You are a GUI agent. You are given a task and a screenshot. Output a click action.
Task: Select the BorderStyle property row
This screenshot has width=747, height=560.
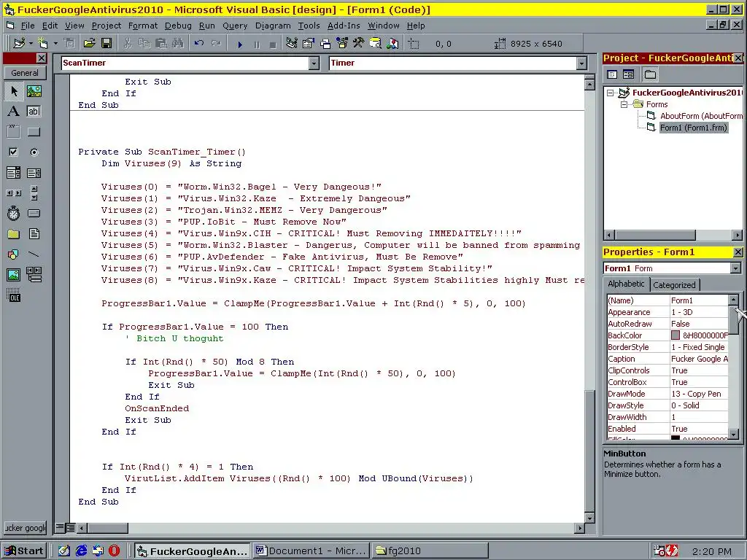click(x=668, y=347)
